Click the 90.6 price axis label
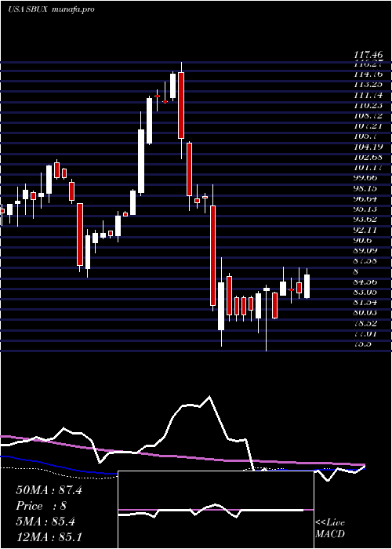 [364, 241]
